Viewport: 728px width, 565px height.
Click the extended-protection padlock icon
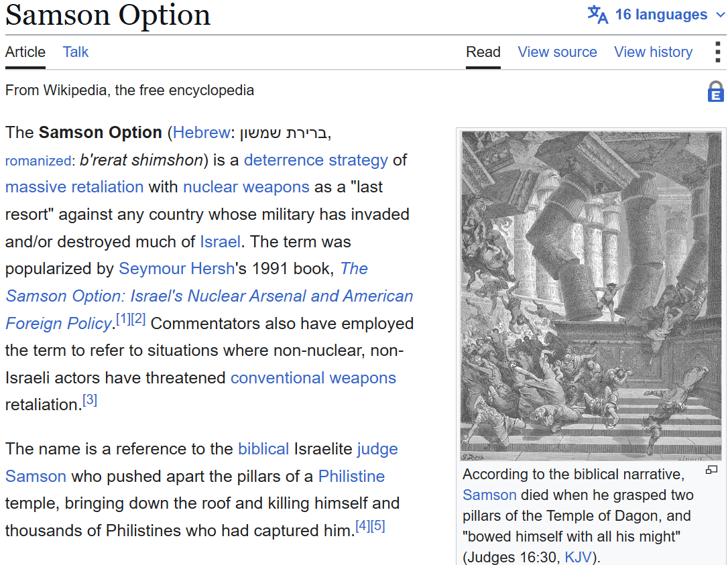[715, 91]
